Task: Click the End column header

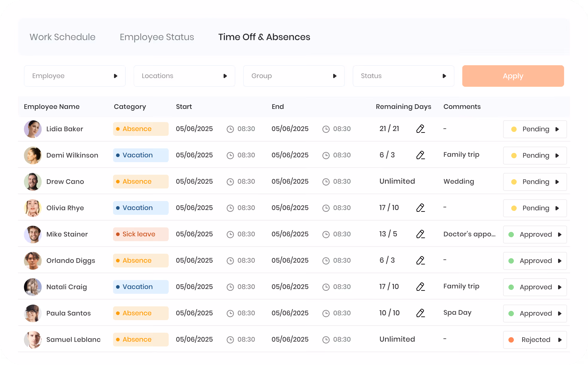Action: 278,107
